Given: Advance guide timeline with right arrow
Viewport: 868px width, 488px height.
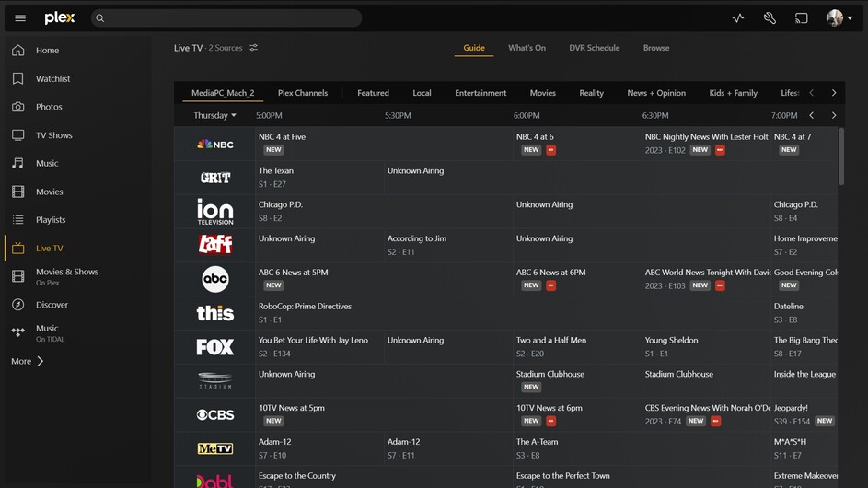Looking at the screenshot, I should [x=834, y=115].
